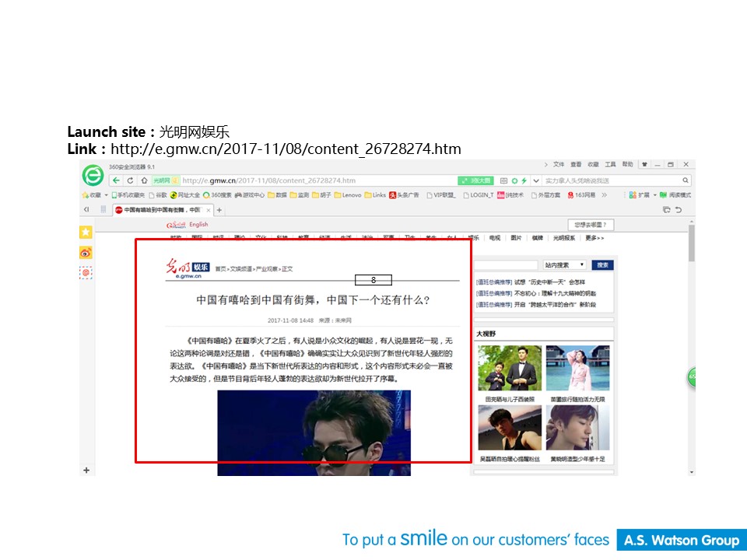747x560 pixels.
Task: Open the English link on the site header
Action: pyautogui.click(x=198, y=225)
